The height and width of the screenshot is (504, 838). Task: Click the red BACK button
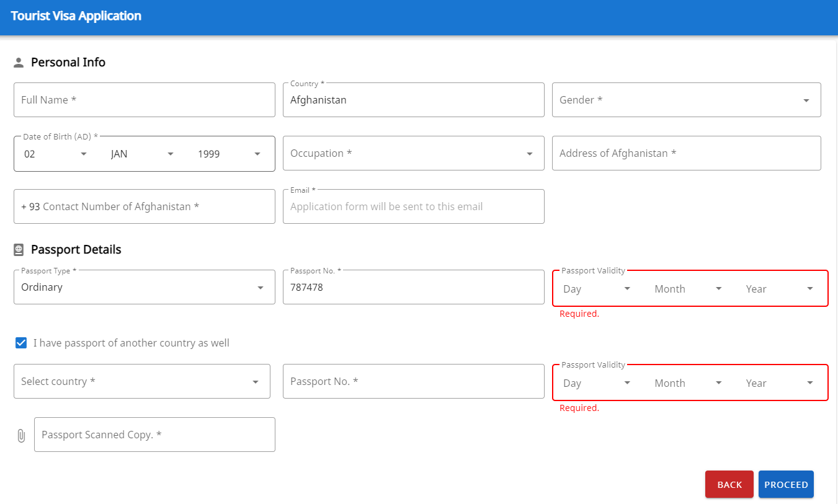729,484
